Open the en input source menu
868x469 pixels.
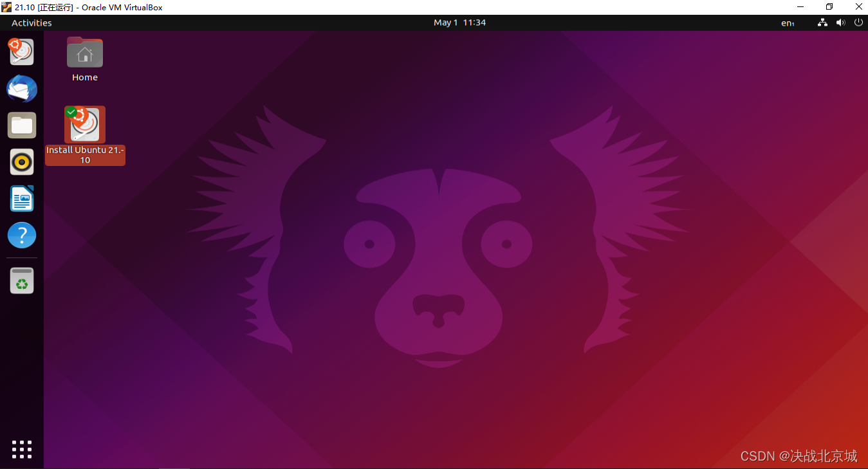coord(788,23)
